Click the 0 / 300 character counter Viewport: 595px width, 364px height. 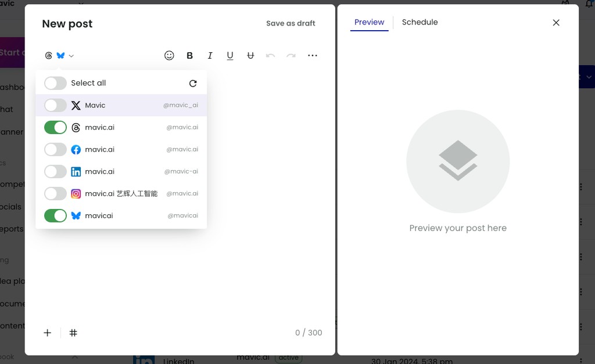309,333
